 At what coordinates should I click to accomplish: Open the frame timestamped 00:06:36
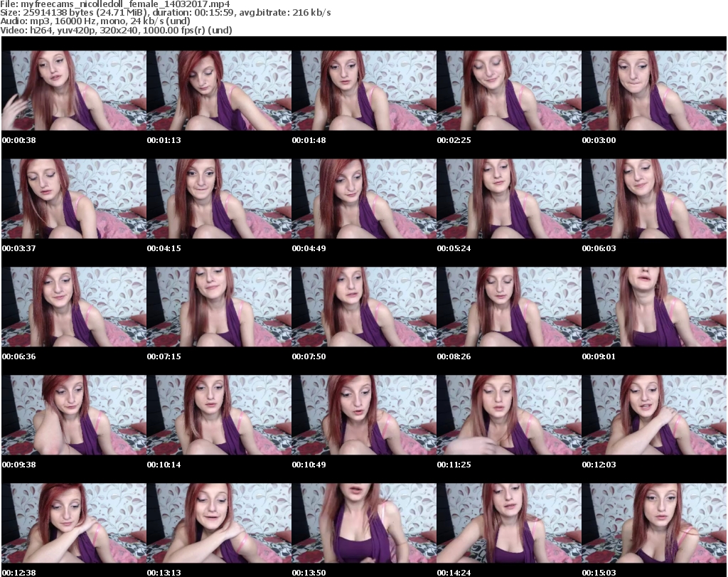pyautogui.click(x=74, y=307)
